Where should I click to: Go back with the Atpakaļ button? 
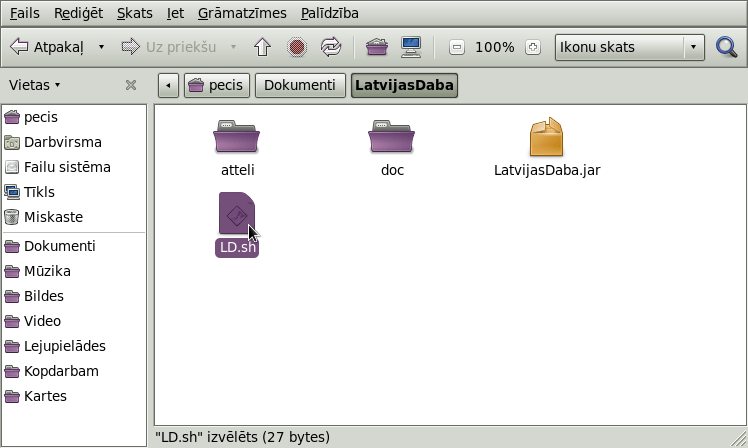[x=47, y=47]
